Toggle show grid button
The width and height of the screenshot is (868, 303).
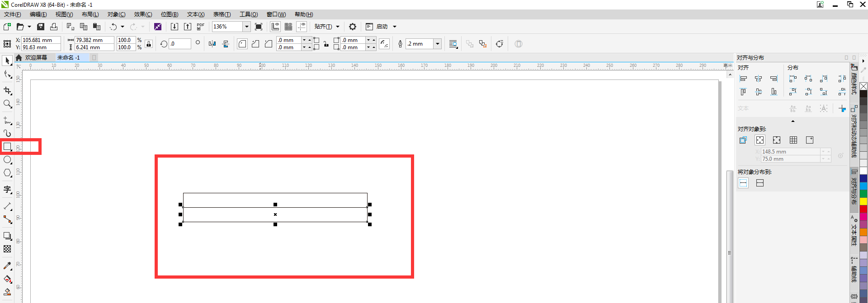point(288,27)
